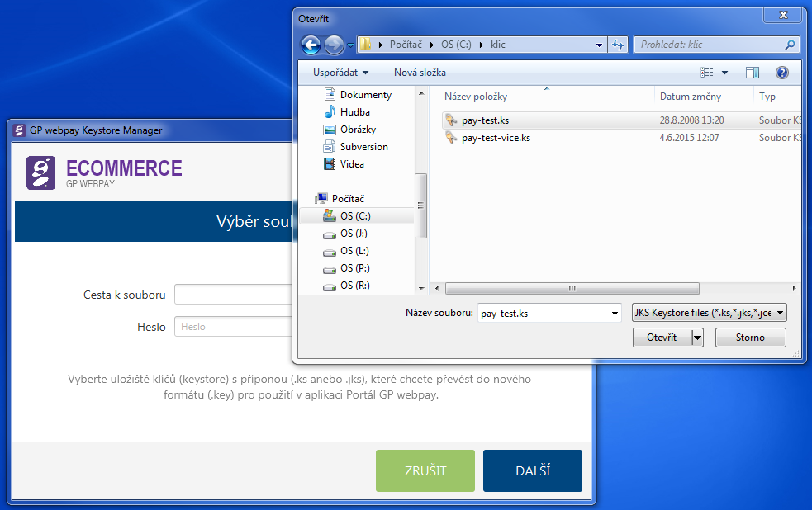The height and width of the screenshot is (510, 812).
Task: Select the file pay-test.ks
Action: pyautogui.click(x=485, y=120)
